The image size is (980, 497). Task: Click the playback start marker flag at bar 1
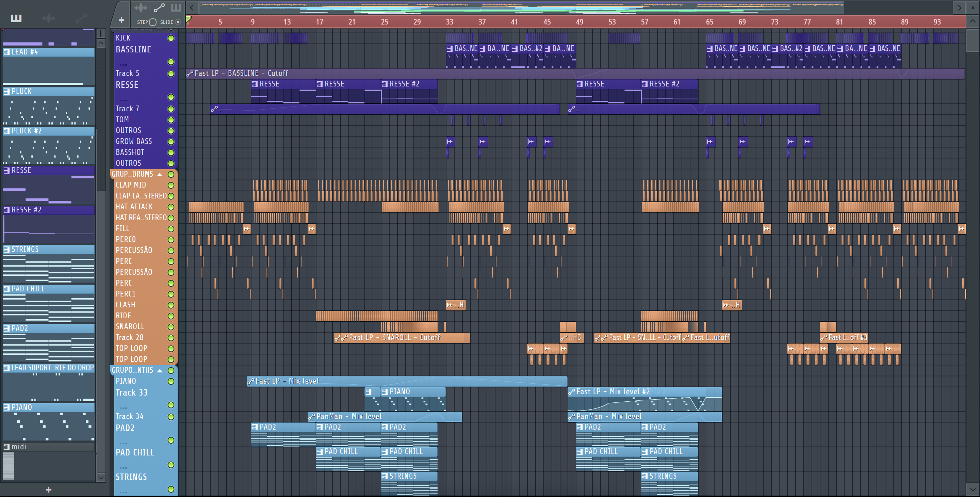tap(188, 19)
